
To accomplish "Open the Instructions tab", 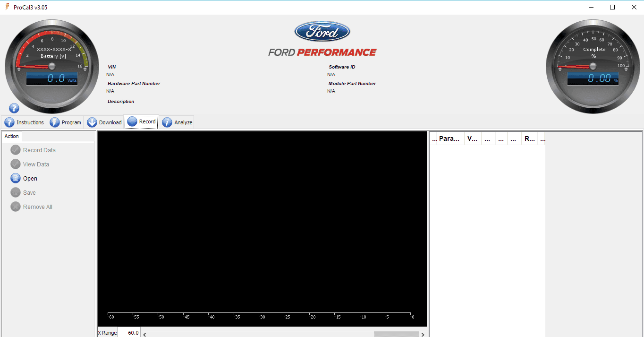I will click(x=25, y=122).
